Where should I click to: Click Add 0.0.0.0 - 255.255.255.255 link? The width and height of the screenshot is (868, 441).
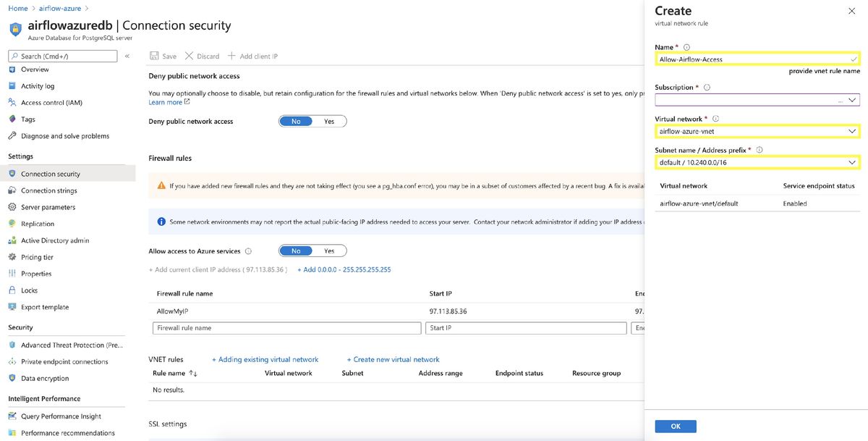(x=344, y=269)
